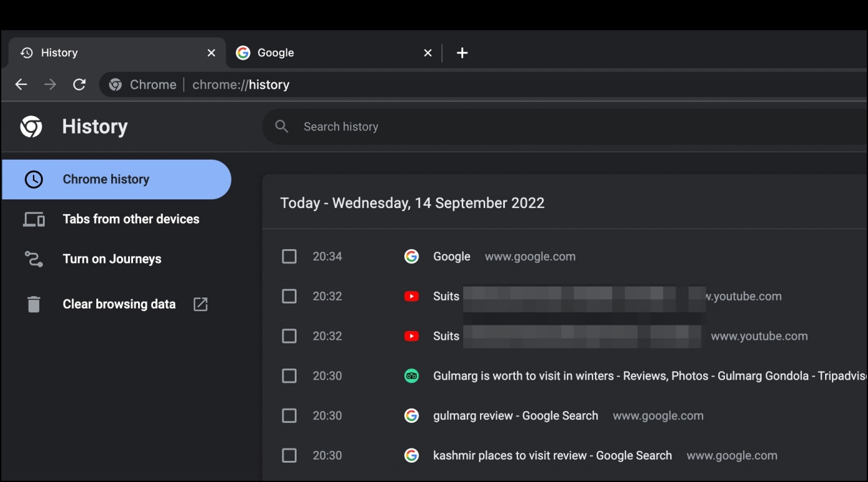The image size is (868, 482).
Task: Click the 20:34 timestamp
Action: click(x=327, y=257)
